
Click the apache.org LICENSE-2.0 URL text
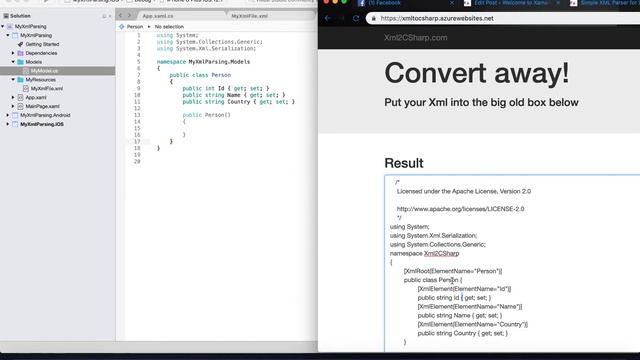pos(460,209)
